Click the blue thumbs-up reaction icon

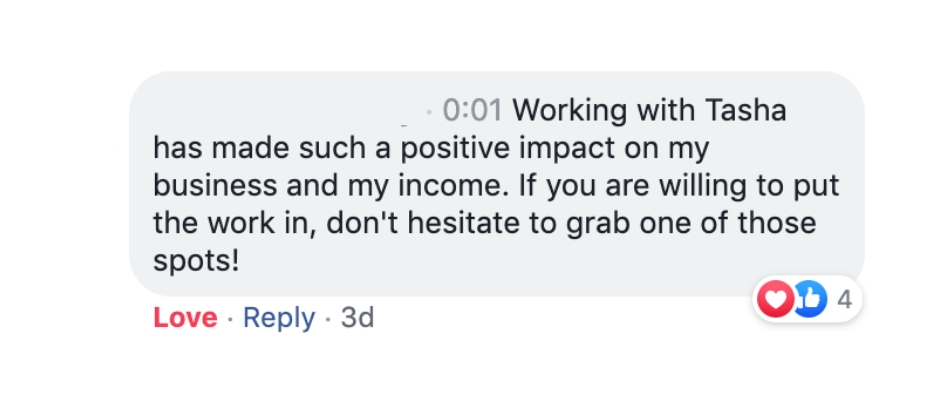[808, 299]
